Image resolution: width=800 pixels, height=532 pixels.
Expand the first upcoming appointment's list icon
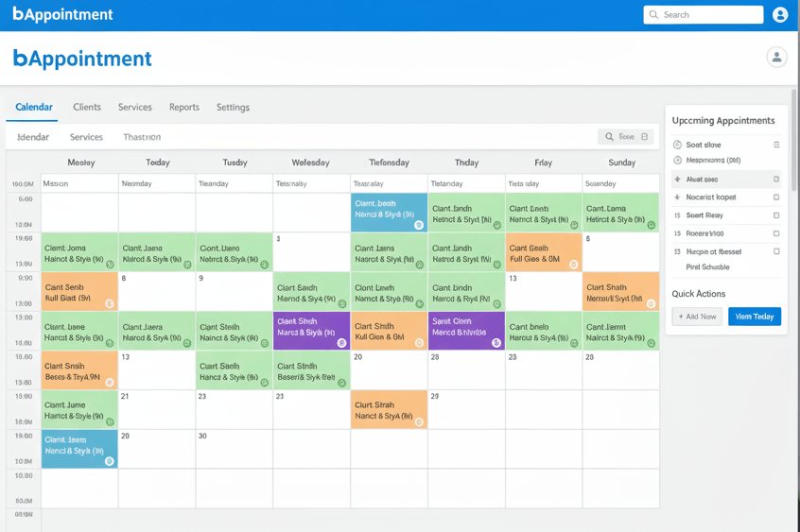pyautogui.click(x=776, y=146)
